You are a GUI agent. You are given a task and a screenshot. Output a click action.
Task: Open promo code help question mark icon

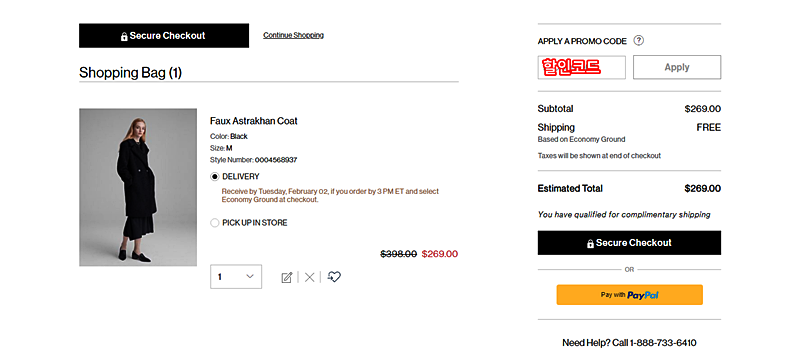click(638, 41)
